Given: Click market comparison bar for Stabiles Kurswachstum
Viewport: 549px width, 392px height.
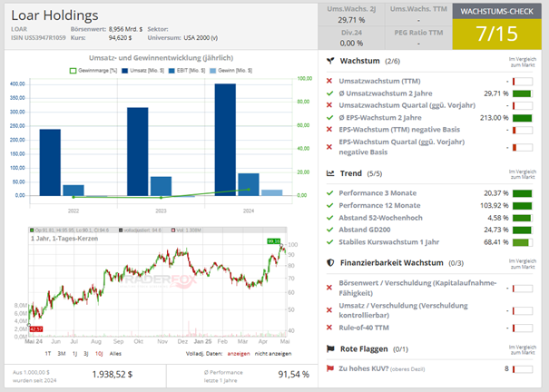Looking at the screenshot, I should pos(523,242).
